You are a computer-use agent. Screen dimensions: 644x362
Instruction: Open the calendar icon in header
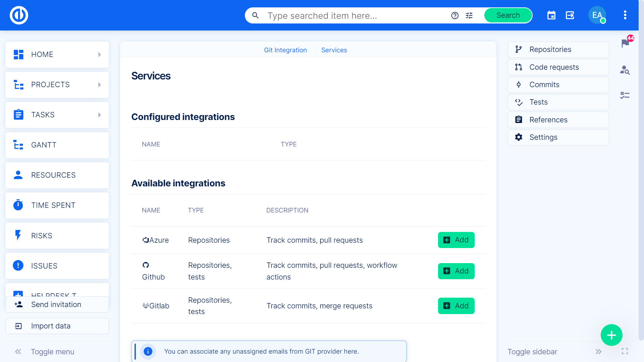click(551, 15)
